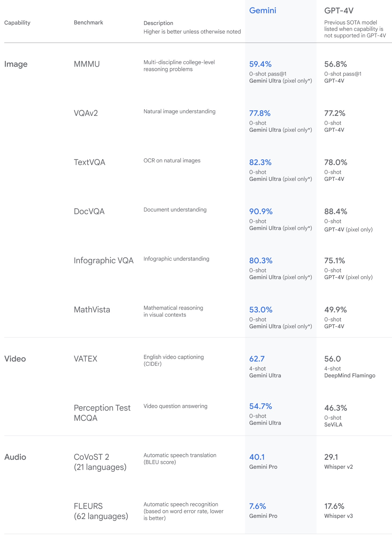Click the DeepMind Flamingo model name
The image size is (392, 535).
coord(350,375)
